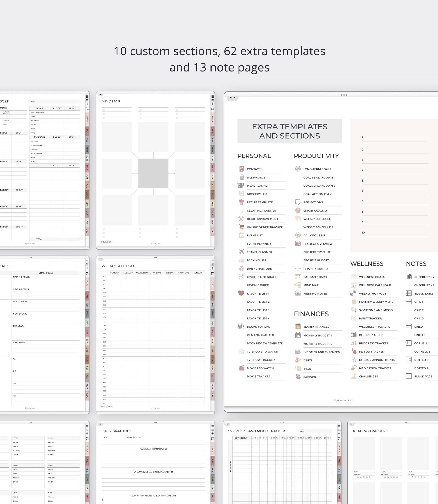Open the Habit Tracker link
The height and width of the screenshot is (504, 438).
(x=370, y=318)
